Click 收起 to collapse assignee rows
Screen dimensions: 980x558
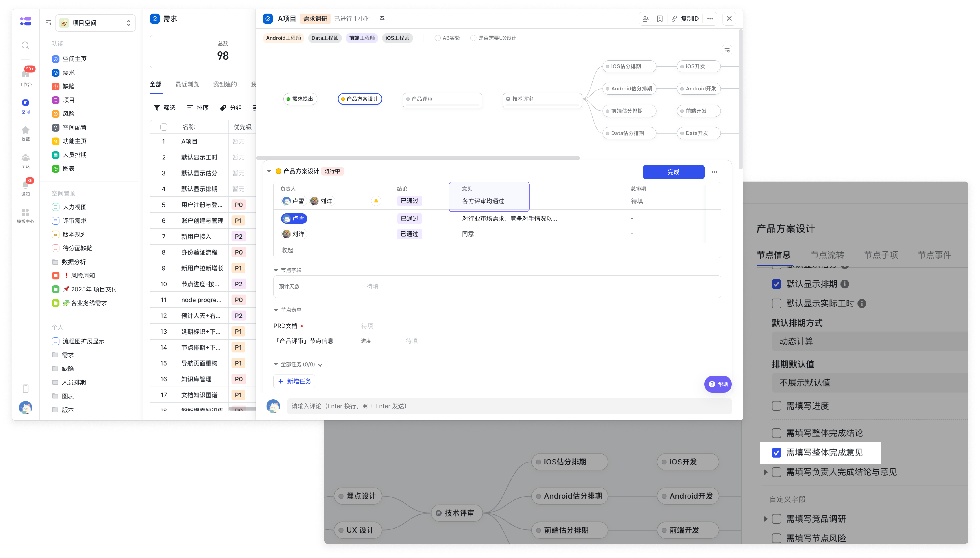pyautogui.click(x=287, y=250)
